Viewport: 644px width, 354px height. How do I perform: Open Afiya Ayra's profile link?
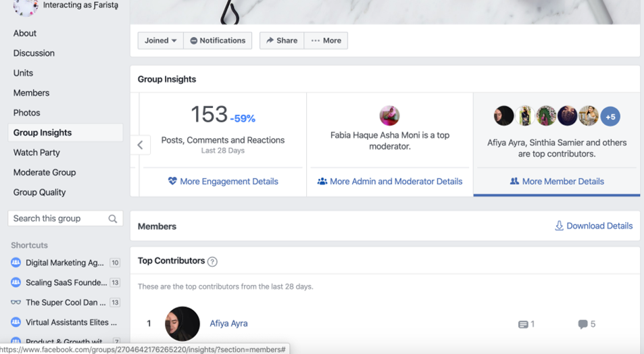(229, 324)
